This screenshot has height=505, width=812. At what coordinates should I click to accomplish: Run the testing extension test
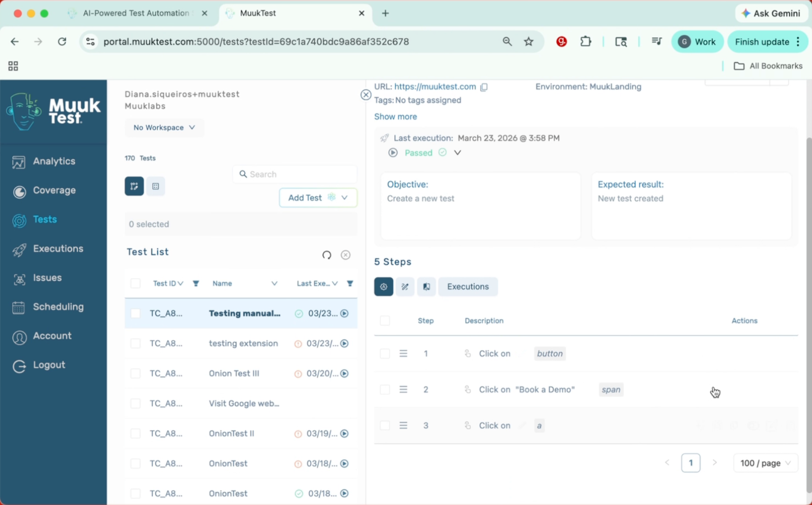point(344,343)
